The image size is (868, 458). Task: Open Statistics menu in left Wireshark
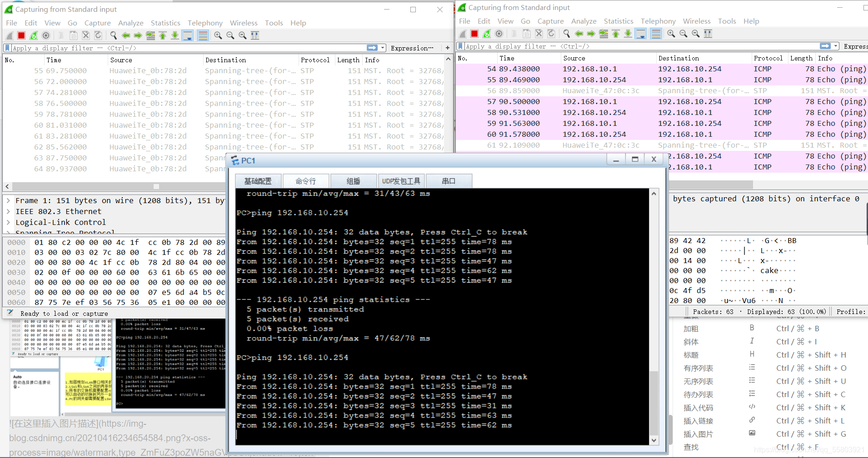pos(165,23)
